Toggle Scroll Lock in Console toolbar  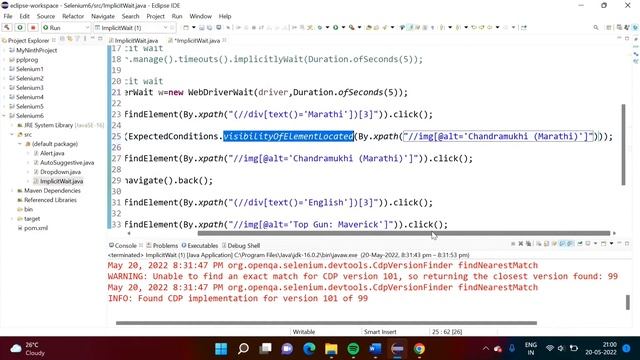[x=546, y=244]
